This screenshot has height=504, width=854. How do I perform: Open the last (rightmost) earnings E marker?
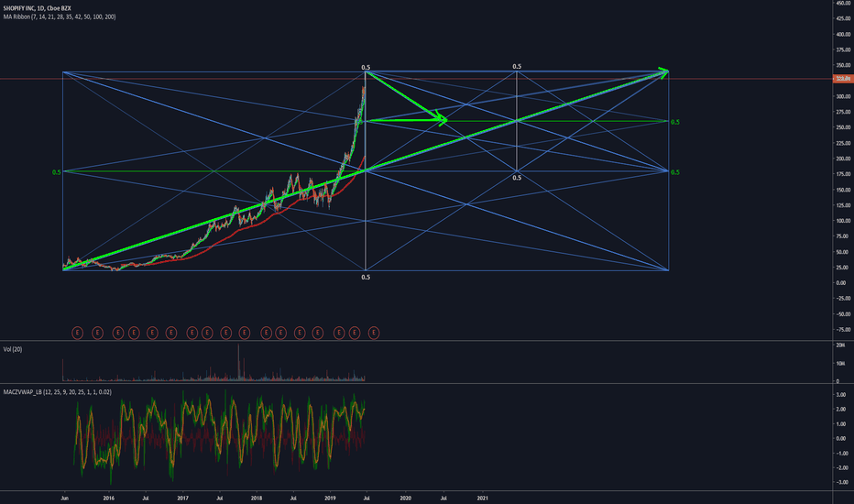point(374,333)
